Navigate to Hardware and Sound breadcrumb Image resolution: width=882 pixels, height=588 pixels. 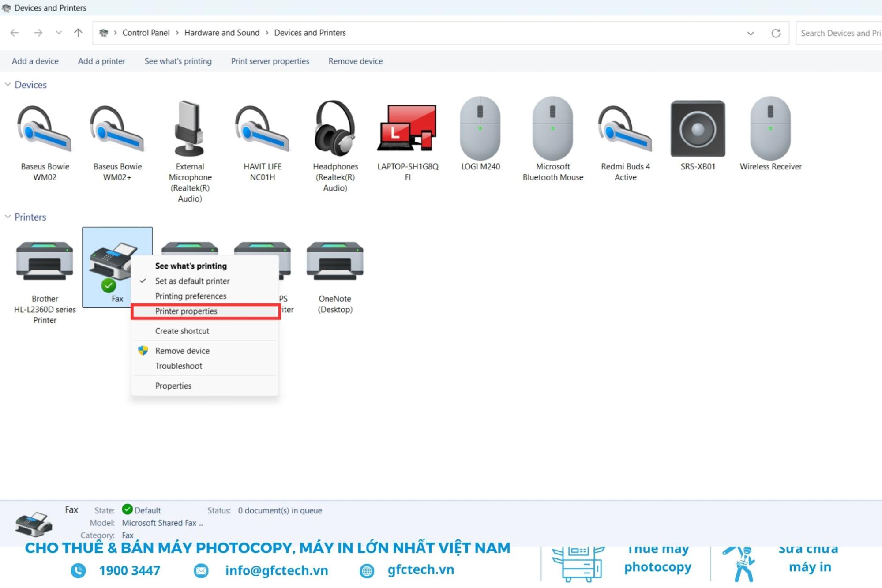pos(222,33)
